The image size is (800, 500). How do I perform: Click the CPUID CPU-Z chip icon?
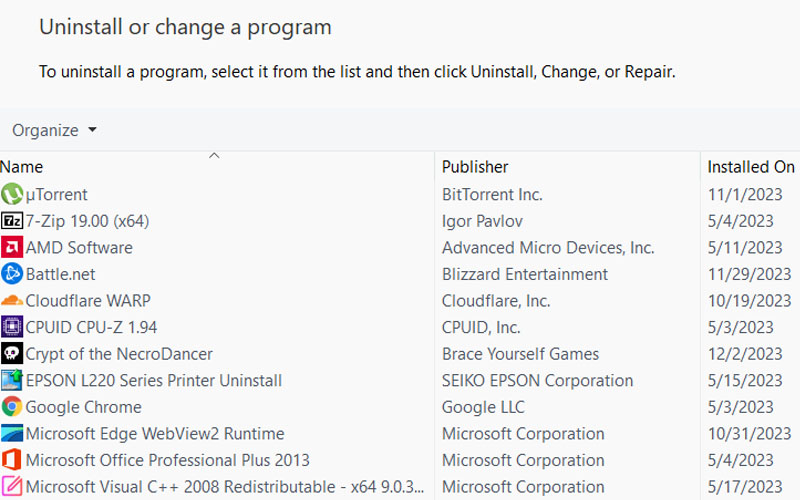tap(12, 327)
